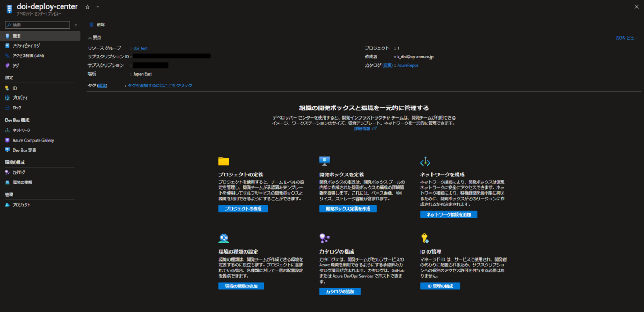Viewport: 644px width, 312px height.
Task: Click the purple タグ icon in sidebar
Action: point(8,65)
